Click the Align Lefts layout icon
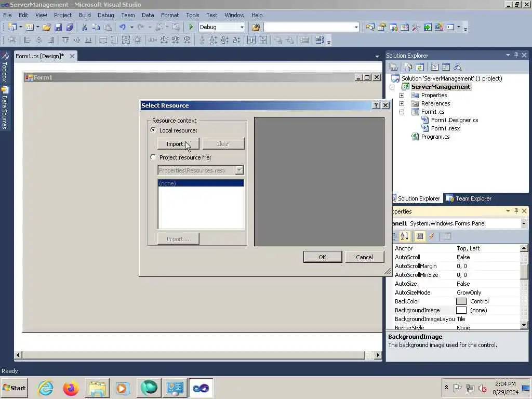The width and height of the screenshot is (532, 399). (x=27, y=40)
